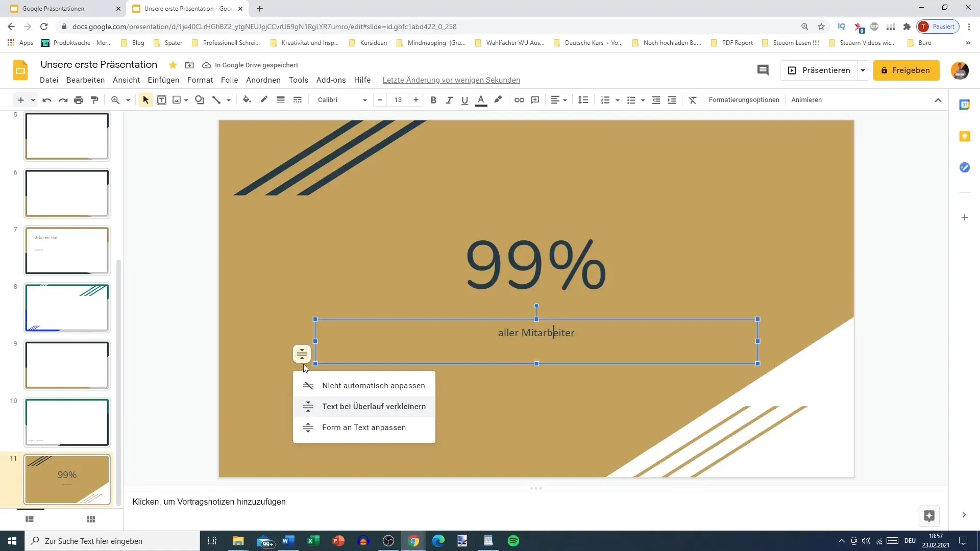The width and height of the screenshot is (980, 551).
Task: Click the Freigeben share button
Action: 906,70
